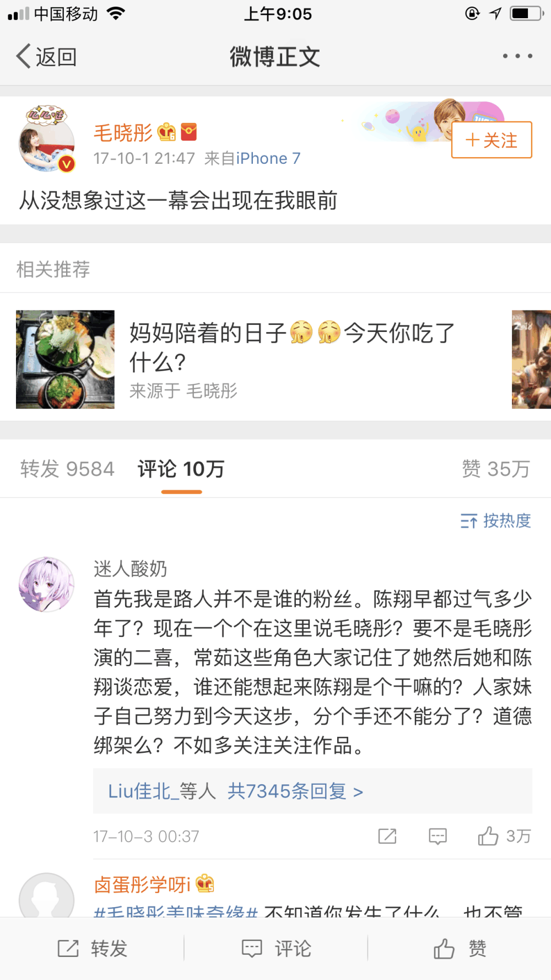Screen dimensions: 551x980
Task: Tap the share icon on 迷人酸奶's comment
Action: (x=387, y=836)
